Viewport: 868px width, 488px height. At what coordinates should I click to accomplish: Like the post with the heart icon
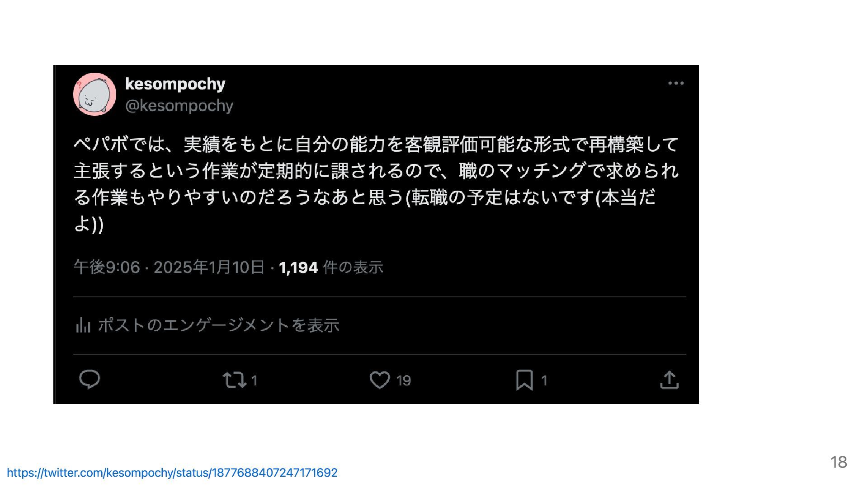380,380
